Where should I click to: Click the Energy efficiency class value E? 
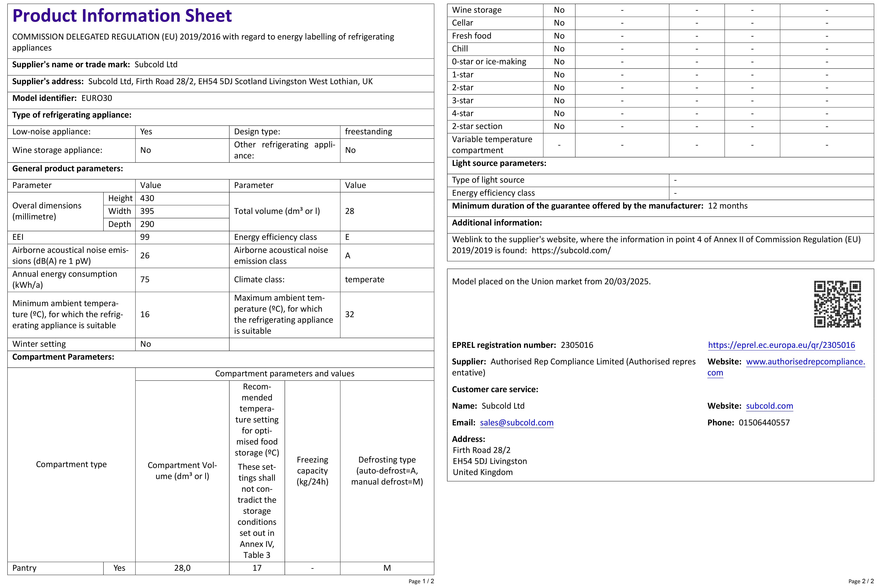[347, 237]
